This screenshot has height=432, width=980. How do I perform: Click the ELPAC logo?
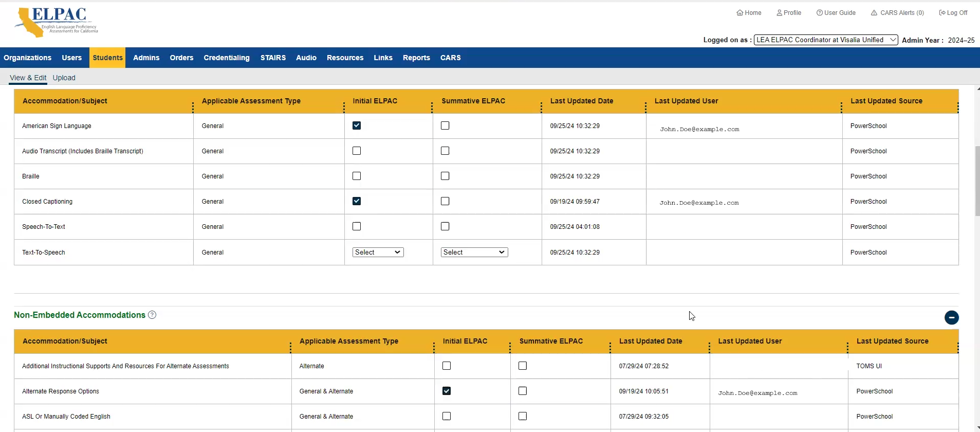[x=57, y=23]
